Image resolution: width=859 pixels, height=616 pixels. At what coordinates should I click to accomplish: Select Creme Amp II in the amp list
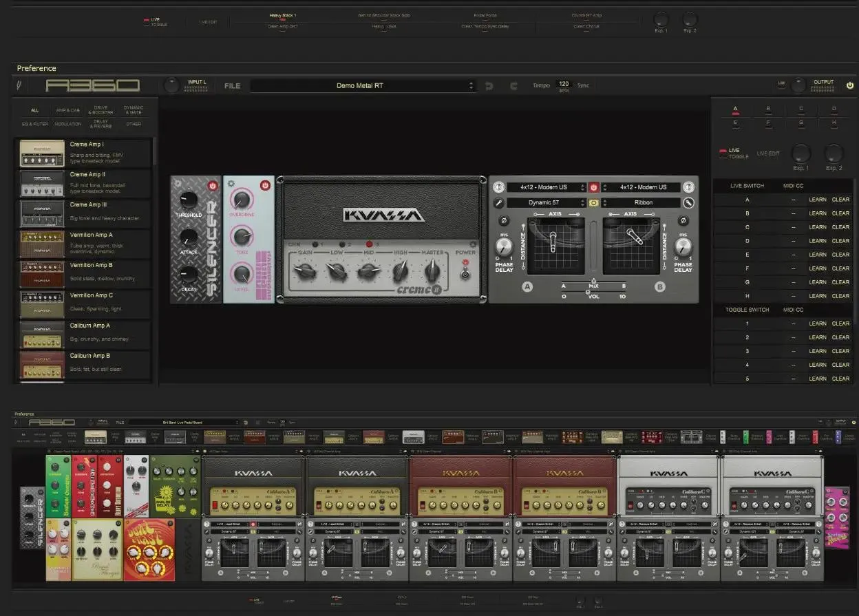pos(85,183)
